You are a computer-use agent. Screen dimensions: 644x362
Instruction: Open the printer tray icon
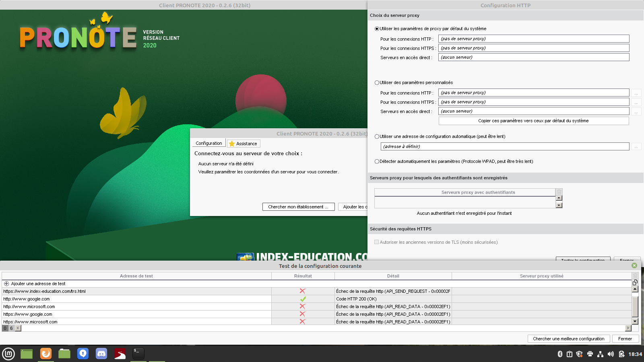pos(590,354)
